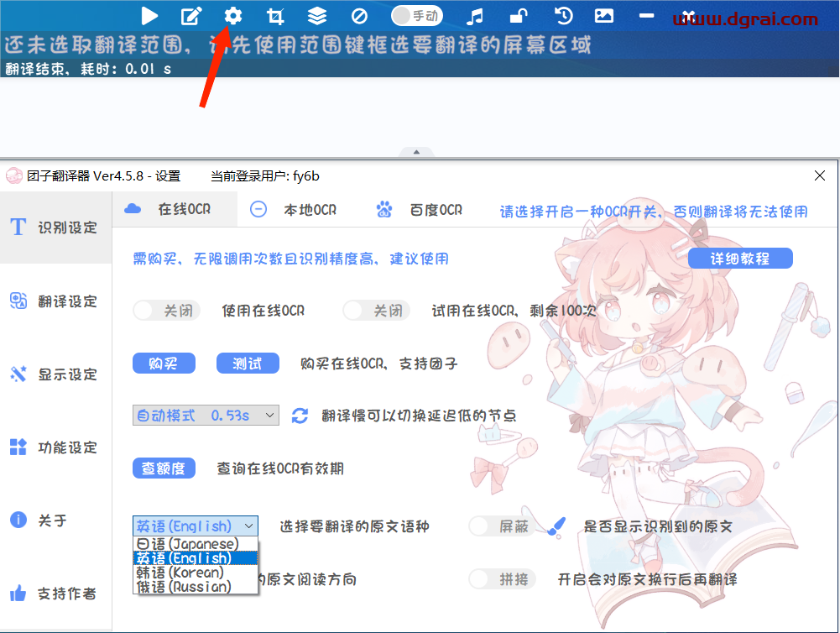Click the 详细教程 button
Viewport: 840px width, 633px height.
740,259
